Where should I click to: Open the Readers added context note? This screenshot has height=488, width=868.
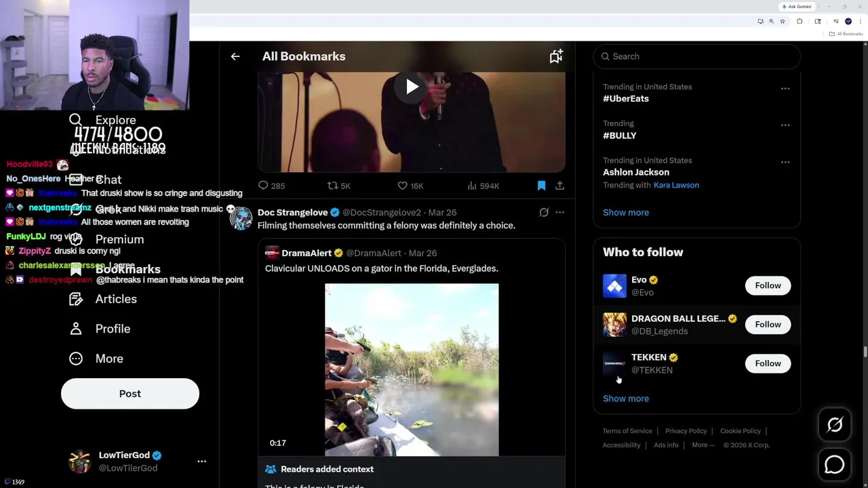tap(327, 469)
